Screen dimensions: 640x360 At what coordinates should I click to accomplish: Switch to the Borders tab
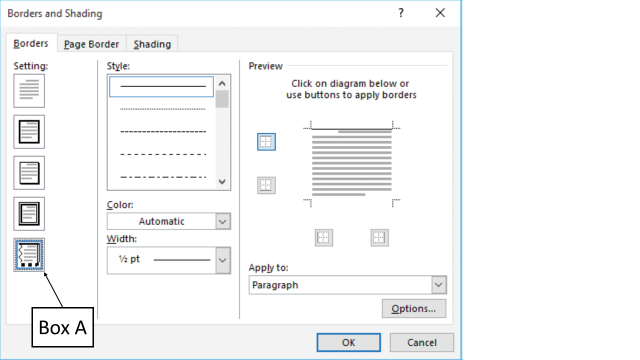(x=31, y=43)
